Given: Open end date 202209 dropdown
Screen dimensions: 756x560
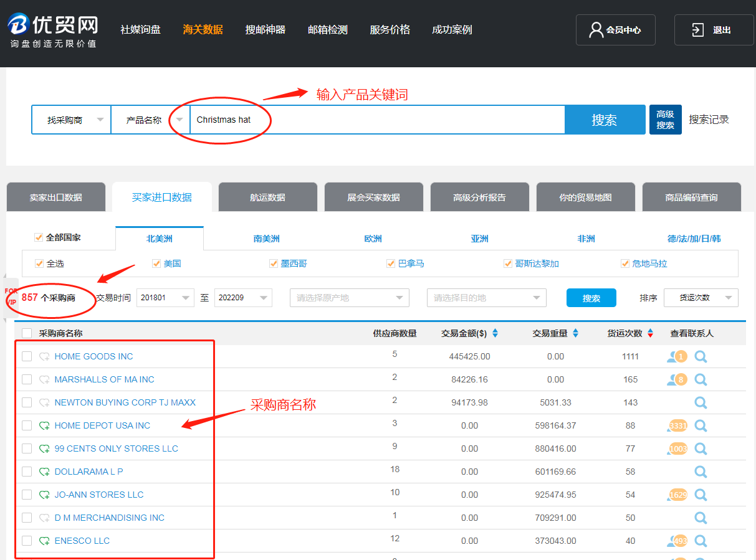Looking at the screenshot, I should point(243,298).
